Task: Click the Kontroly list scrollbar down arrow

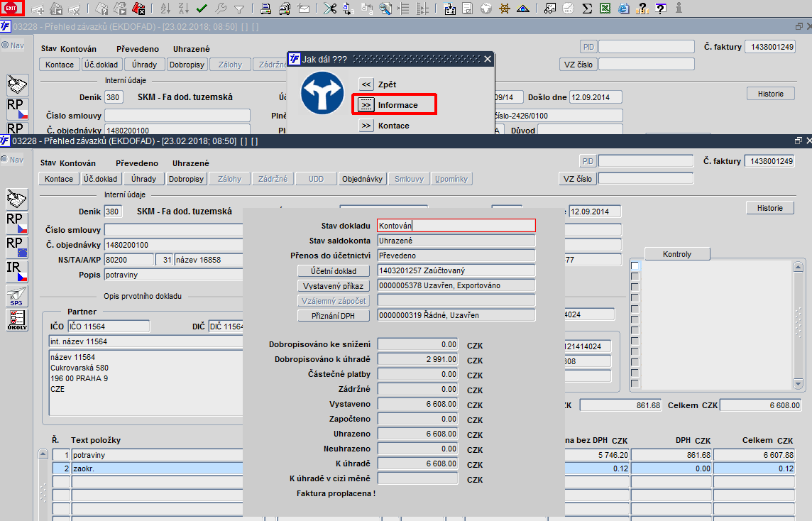Action: point(798,384)
